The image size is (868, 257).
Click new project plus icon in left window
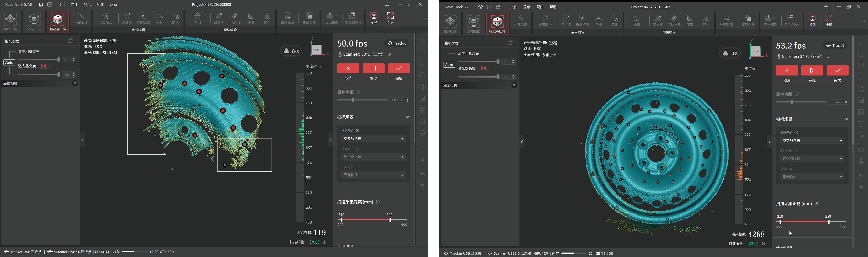(x=50, y=4)
